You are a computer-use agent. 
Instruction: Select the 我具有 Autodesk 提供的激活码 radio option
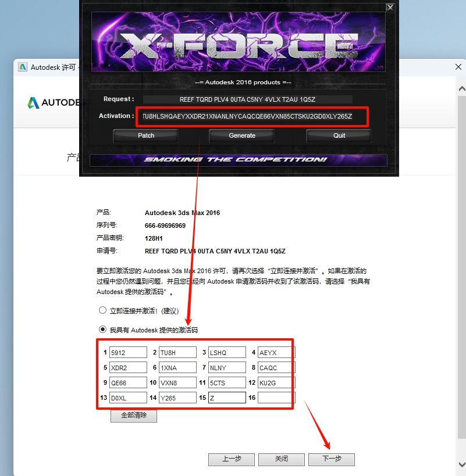102,329
